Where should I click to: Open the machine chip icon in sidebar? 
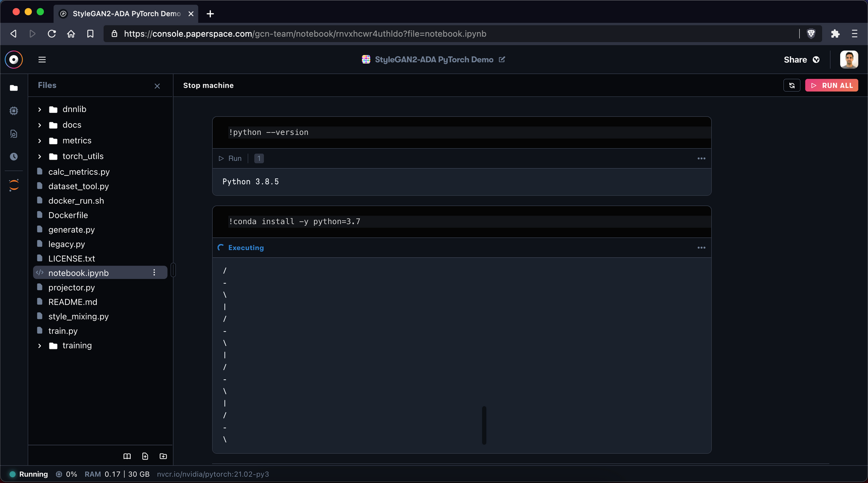tap(14, 111)
